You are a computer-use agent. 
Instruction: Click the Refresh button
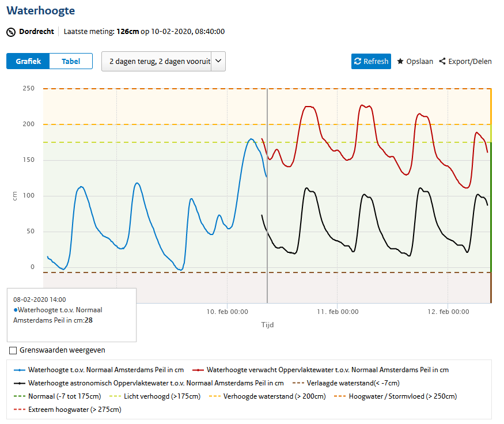pyautogui.click(x=371, y=62)
